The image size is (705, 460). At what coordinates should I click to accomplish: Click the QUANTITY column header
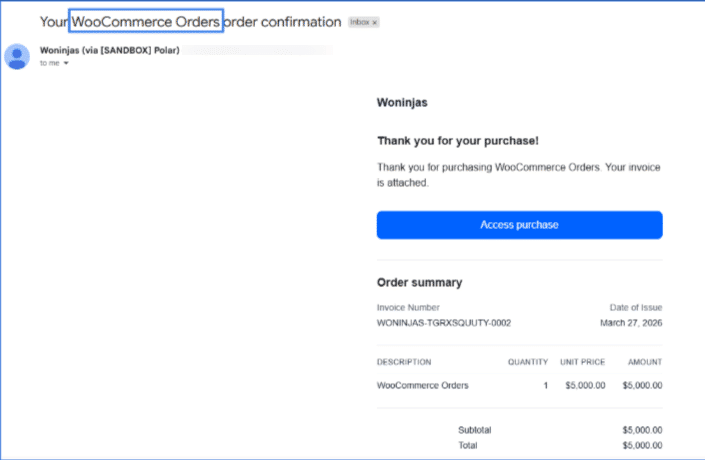528,362
